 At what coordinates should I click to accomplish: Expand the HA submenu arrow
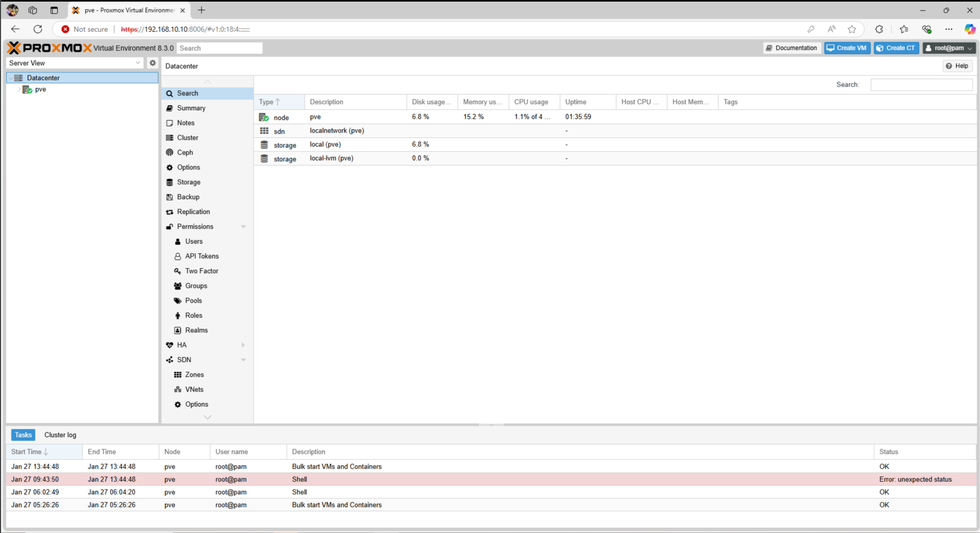point(243,345)
